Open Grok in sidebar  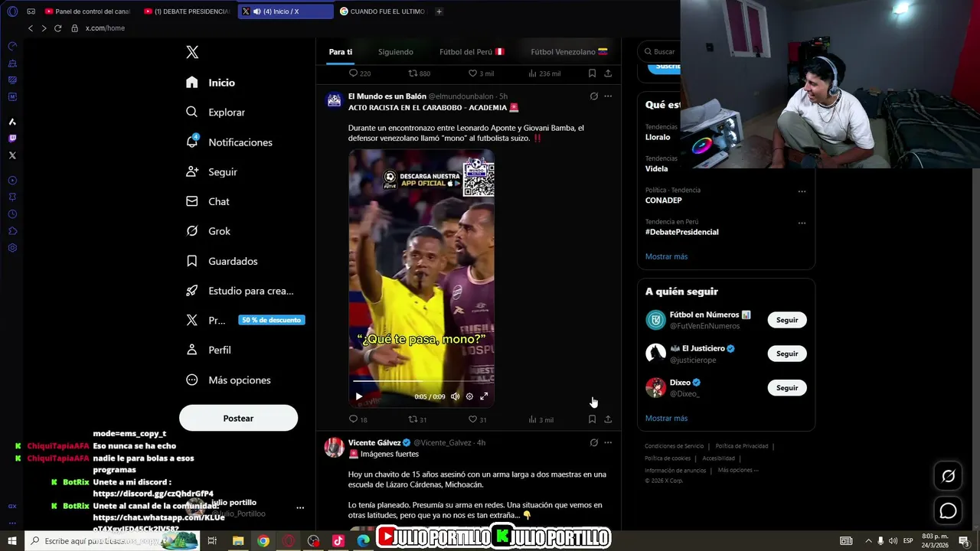pyautogui.click(x=208, y=231)
